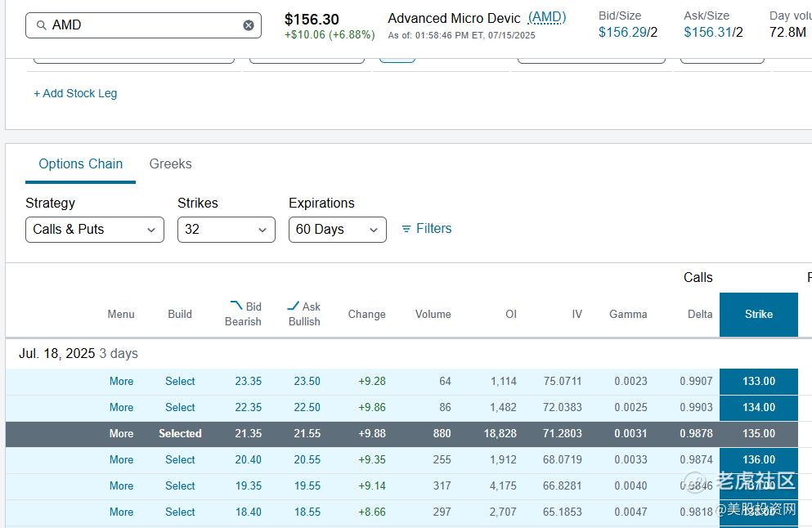Click the Delta column header
The width and height of the screenshot is (812, 528).
700,314
